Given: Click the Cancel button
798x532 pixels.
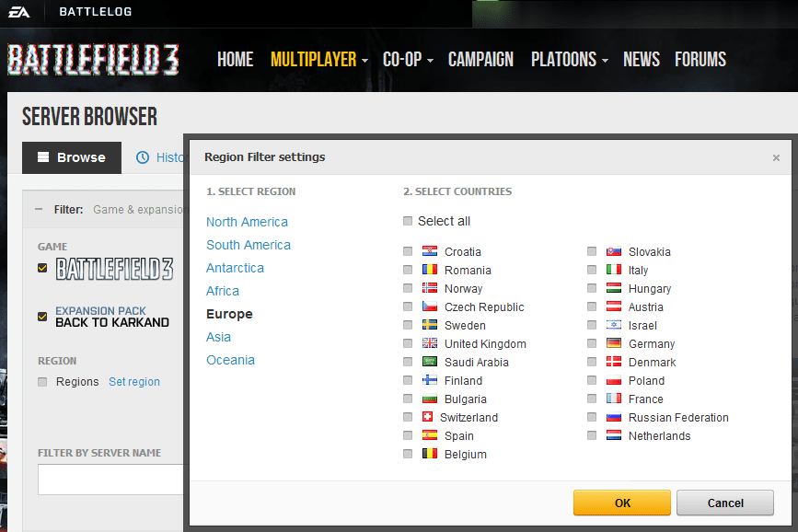Looking at the screenshot, I should [725, 503].
